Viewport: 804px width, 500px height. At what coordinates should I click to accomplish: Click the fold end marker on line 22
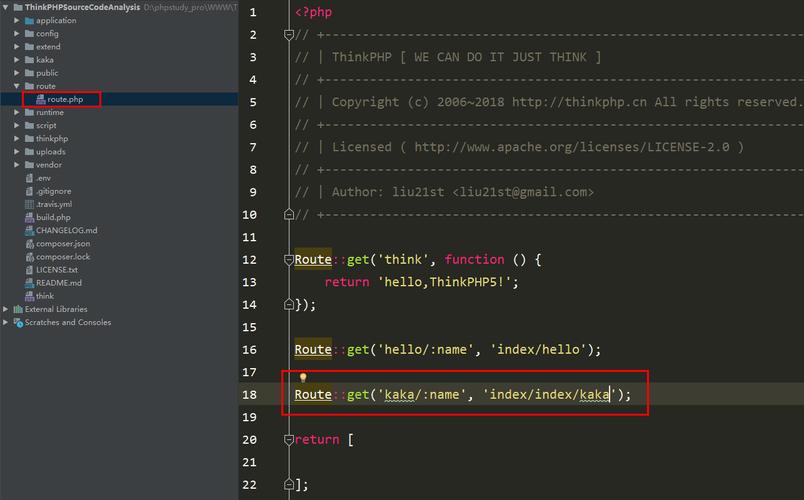(289, 484)
